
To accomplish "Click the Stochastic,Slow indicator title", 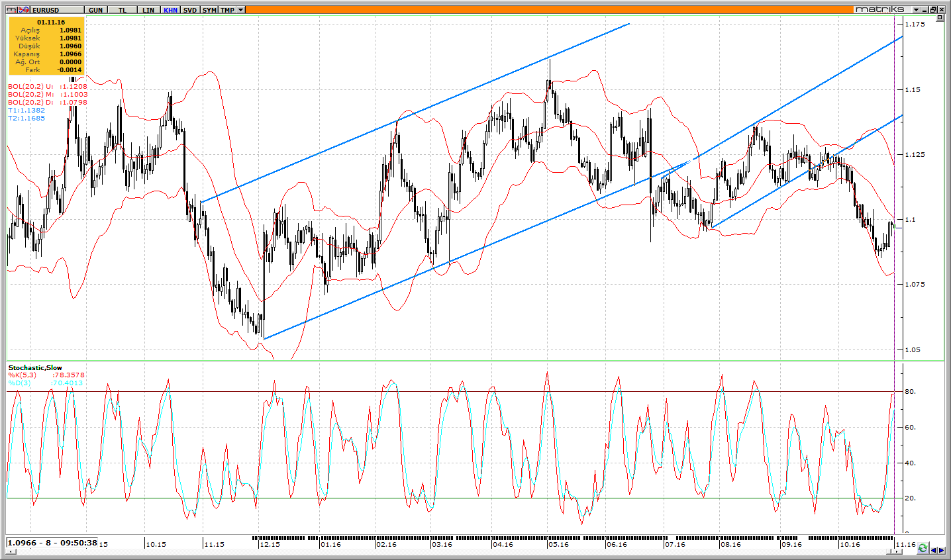I will pyautogui.click(x=35, y=367).
